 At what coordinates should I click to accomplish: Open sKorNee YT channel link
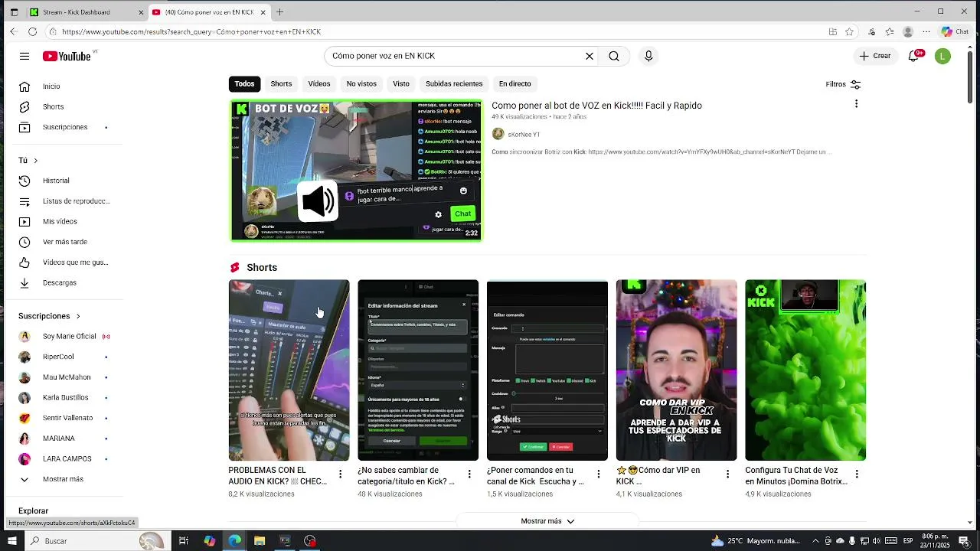524,135
